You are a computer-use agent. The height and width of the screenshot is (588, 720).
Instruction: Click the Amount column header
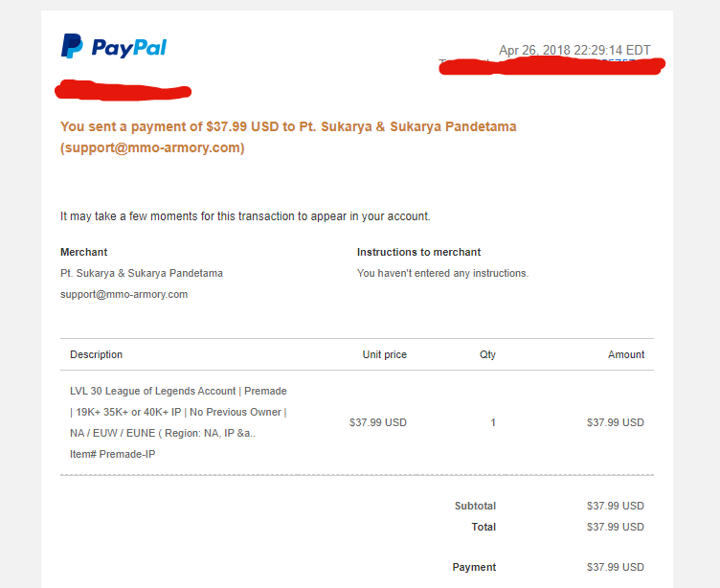click(626, 354)
